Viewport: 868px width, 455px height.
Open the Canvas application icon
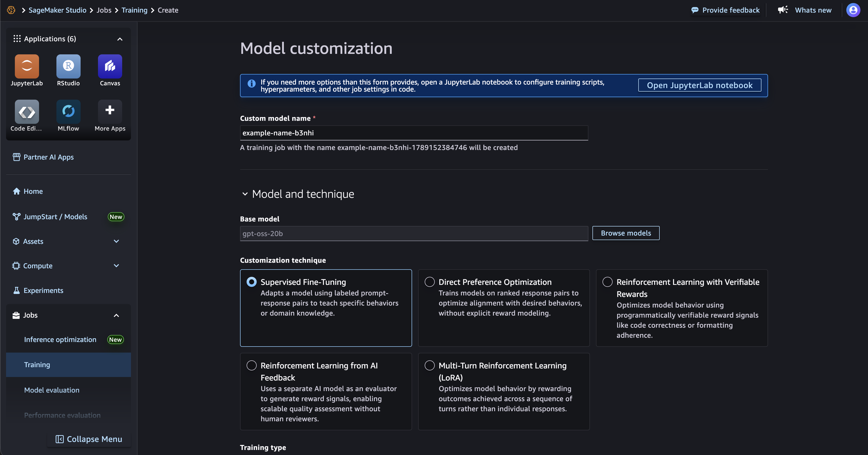(110, 66)
